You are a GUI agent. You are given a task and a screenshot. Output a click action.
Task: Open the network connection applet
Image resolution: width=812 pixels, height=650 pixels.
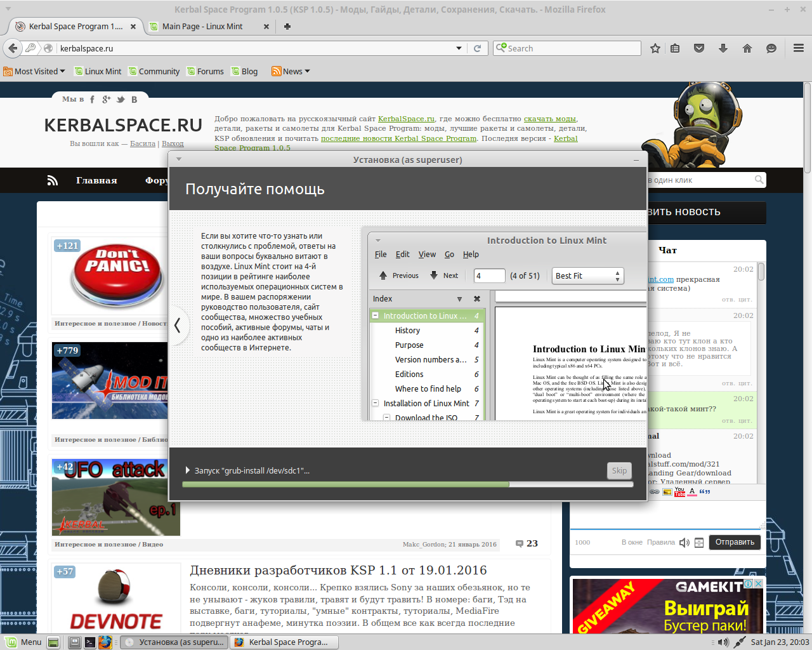click(740, 642)
